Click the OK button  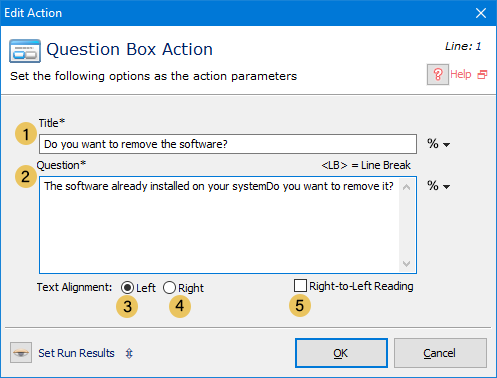[341, 353]
